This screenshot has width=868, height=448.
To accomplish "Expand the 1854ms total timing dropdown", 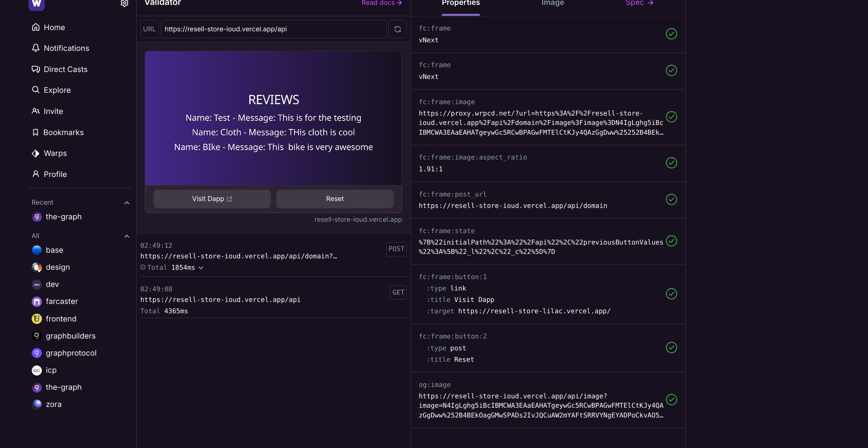I will [x=201, y=268].
